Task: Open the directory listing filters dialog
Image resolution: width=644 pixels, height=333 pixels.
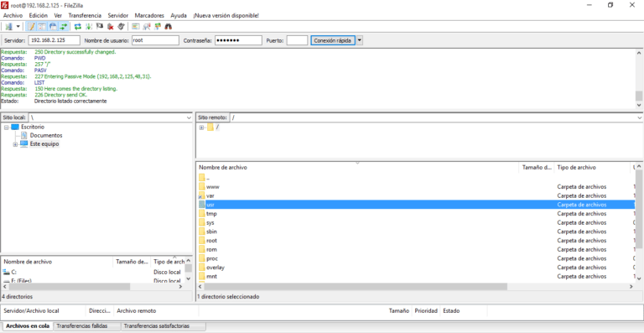Action: tap(136, 27)
